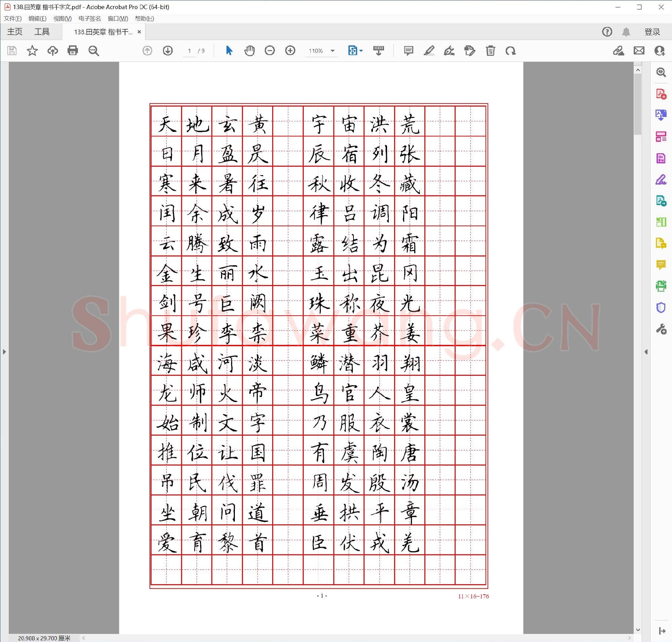Close the 138.田英章 document tab

pos(139,32)
